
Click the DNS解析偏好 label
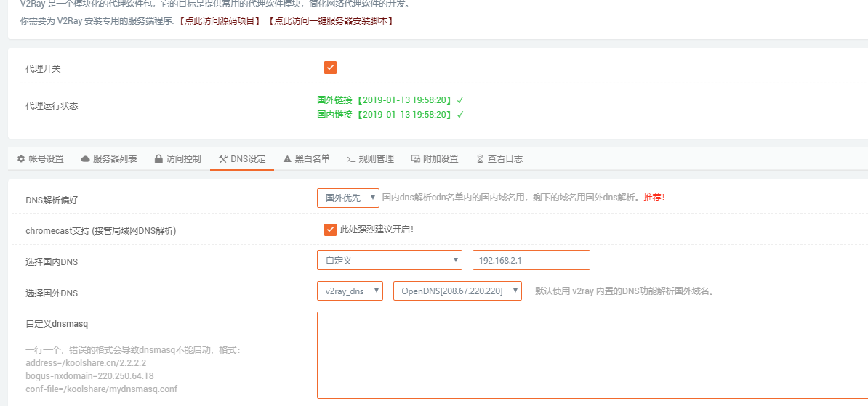pyautogui.click(x=52, y=200)
